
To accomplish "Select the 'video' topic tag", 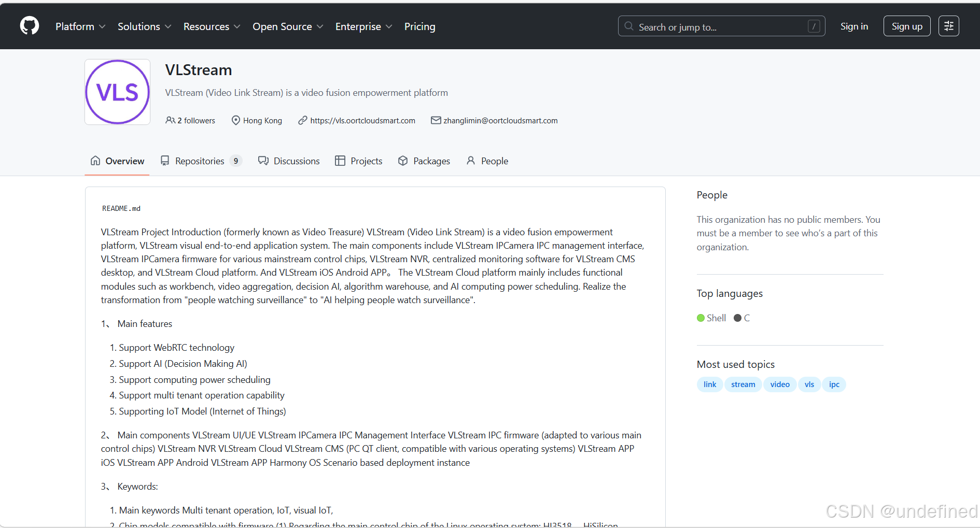I will (x=780, y=384).
